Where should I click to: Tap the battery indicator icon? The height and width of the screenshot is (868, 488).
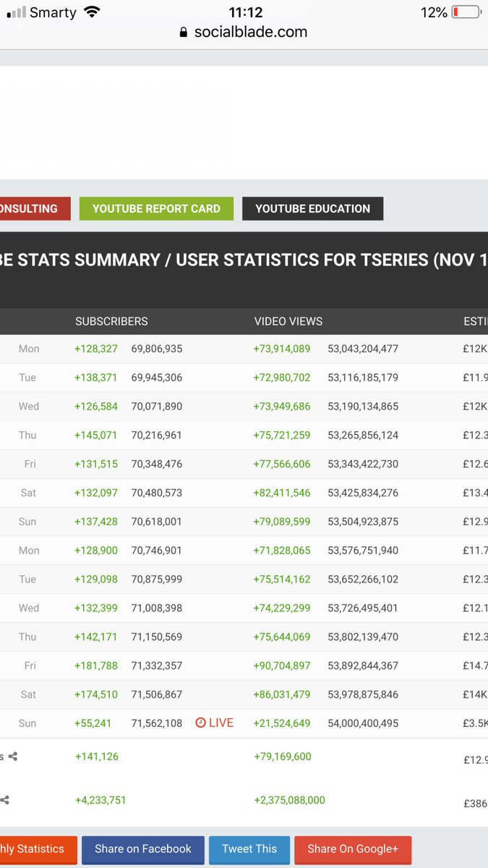(x=466, y=12)
